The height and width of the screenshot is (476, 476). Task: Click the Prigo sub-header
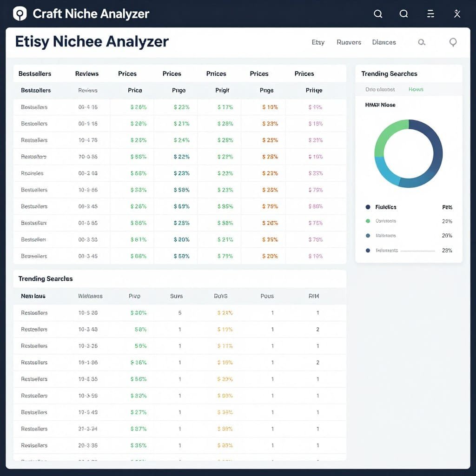(179, 90)
